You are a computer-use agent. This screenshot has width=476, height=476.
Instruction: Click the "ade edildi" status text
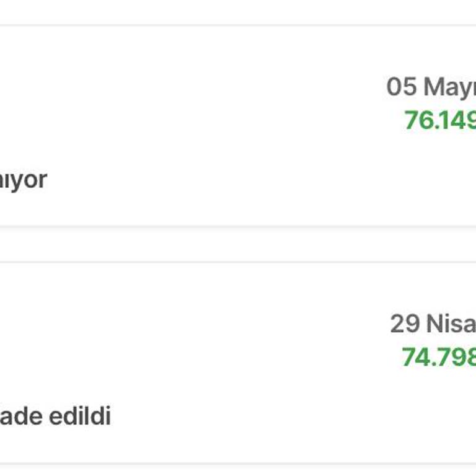pyautogui.click(x=55, y=416)
